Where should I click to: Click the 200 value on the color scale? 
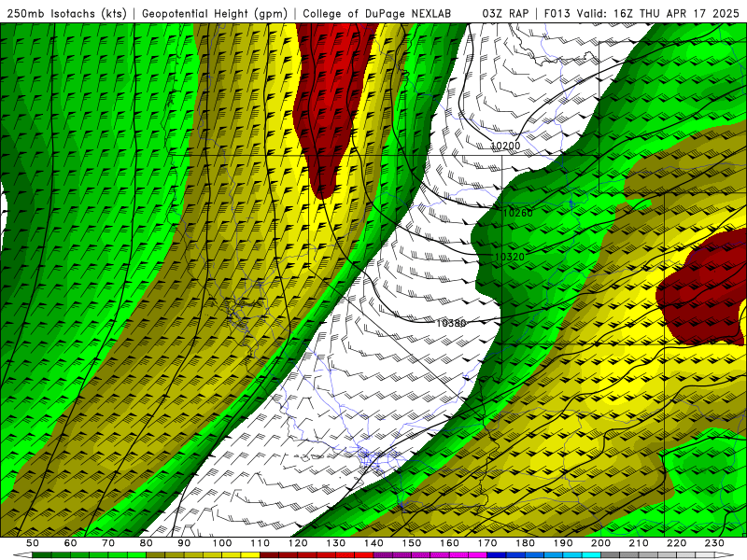[x=600, y=543]
